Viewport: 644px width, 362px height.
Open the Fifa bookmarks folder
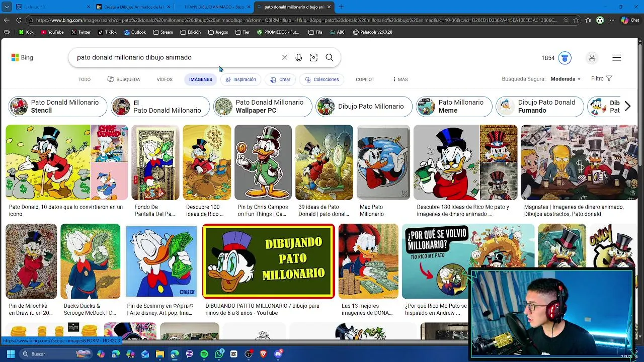(x=315, y=32)
